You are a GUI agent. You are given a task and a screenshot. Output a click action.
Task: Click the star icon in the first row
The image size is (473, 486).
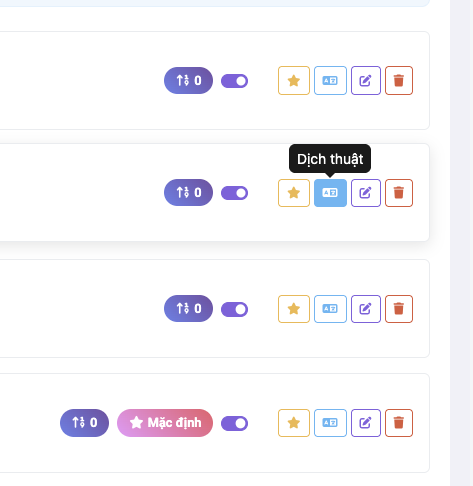click(294, 81)
